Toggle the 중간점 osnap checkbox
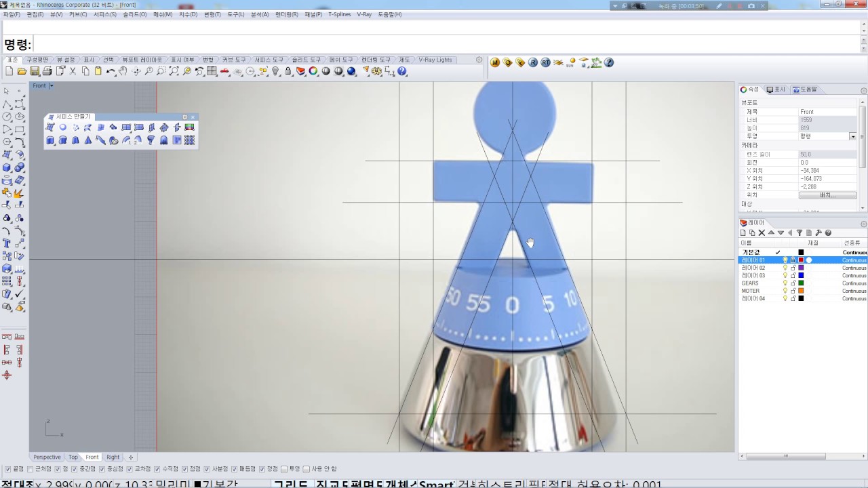 75,469
